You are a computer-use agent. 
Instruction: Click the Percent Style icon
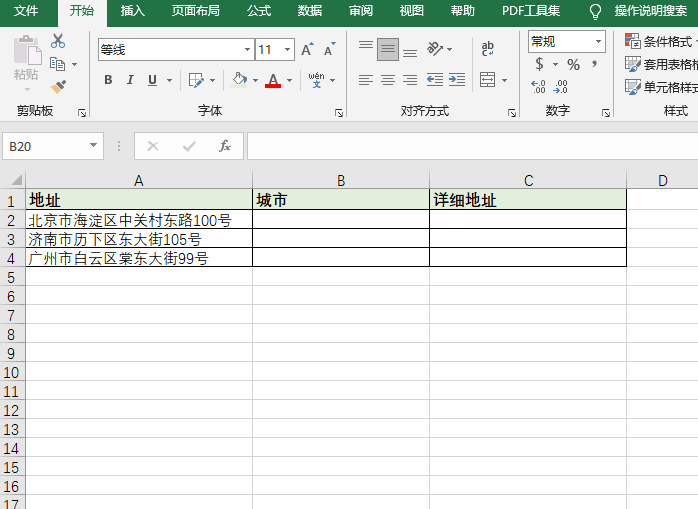pyautogui.click(x=573, y=64)
